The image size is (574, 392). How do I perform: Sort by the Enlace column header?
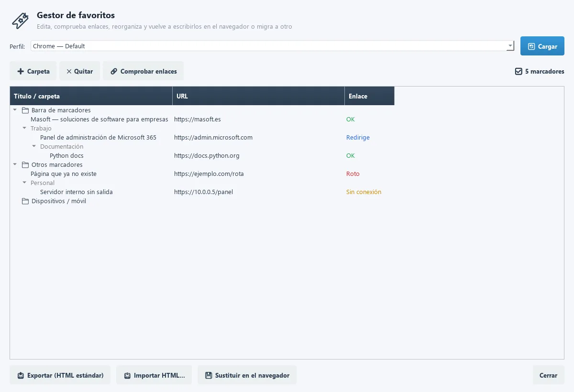[369, 96]
